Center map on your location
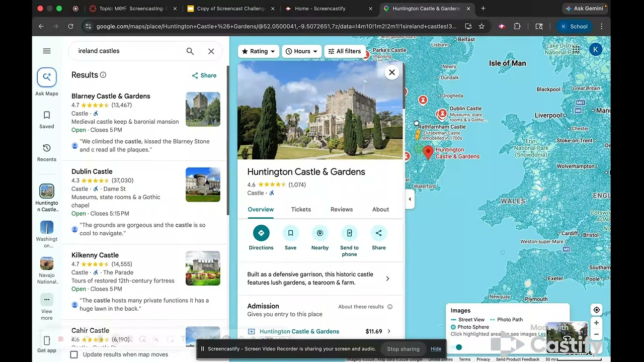This screenshot has height=362, width=644. [596, 310]
